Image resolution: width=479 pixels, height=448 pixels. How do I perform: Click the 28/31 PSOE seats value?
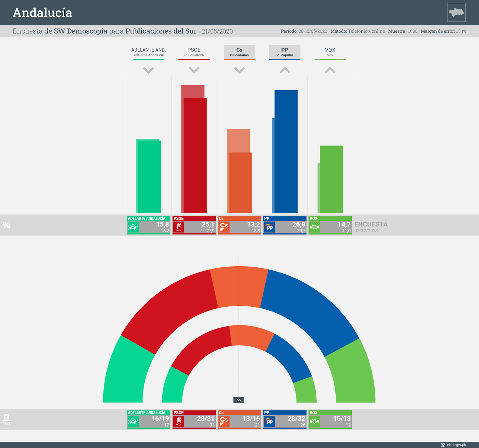206,418
